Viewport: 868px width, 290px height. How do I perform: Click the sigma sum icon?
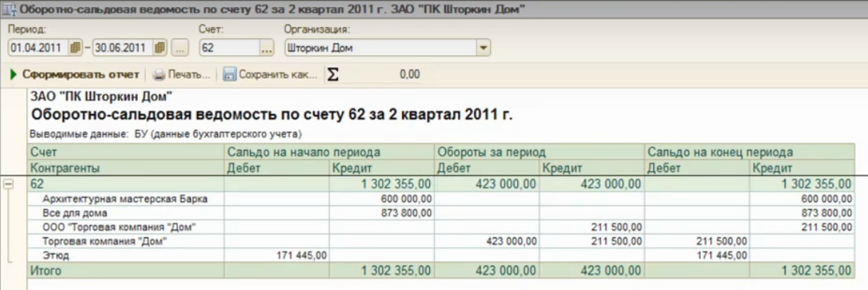[332, 74]
